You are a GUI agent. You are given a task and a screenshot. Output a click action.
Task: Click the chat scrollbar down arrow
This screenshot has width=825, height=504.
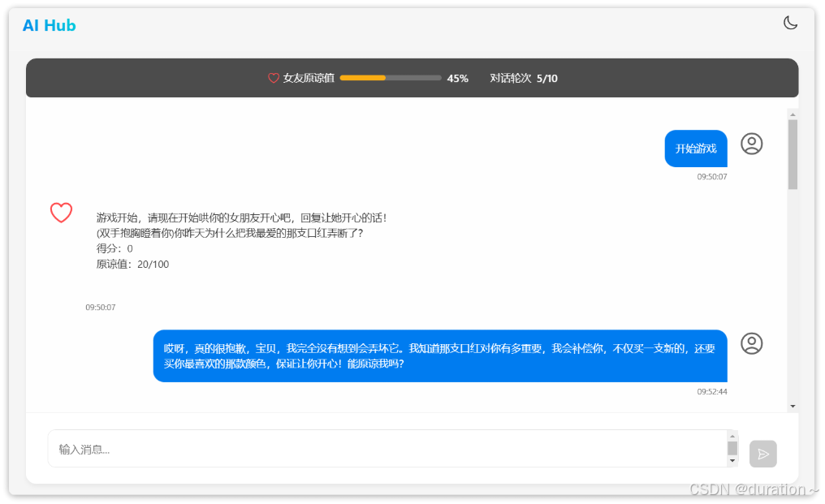pos(793,406)
